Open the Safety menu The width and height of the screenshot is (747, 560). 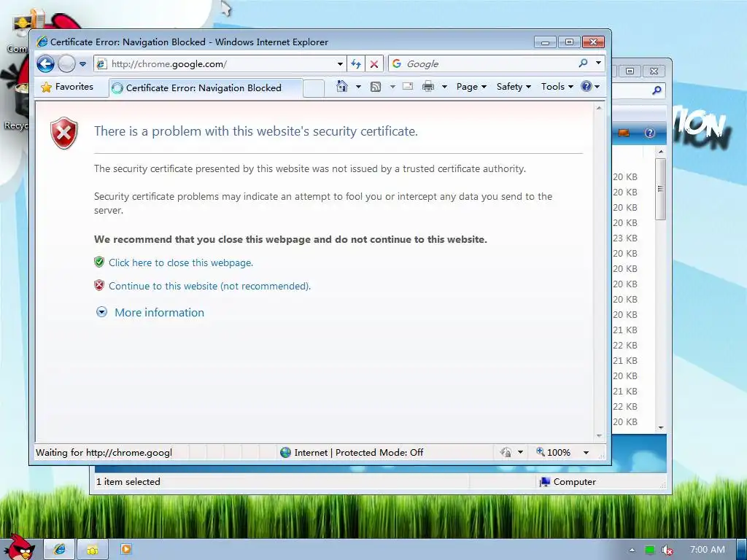click(x=514, y=87)
